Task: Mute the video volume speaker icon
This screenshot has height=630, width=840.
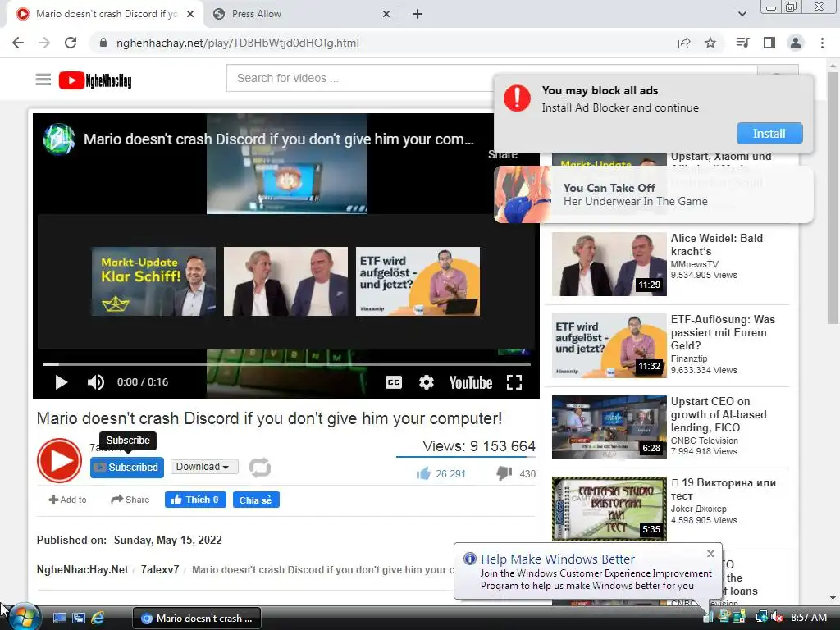Action: click(x=96, y=382)
